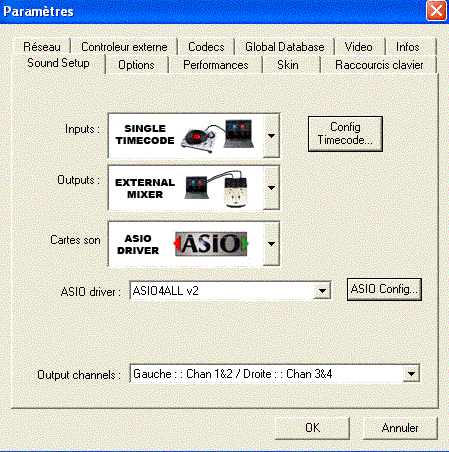Screen dimensions: 449x452
Task: Expand the Inputs dropdown arrow
Action: point(271,135)
